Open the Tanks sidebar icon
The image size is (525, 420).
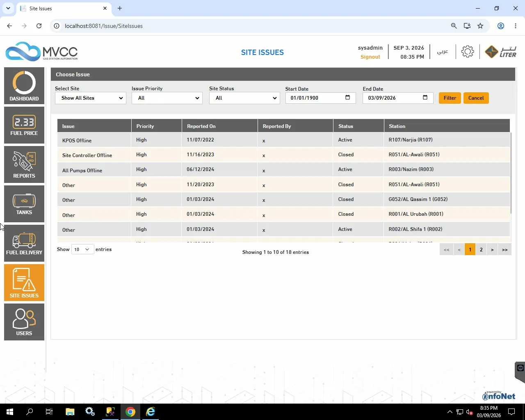[x=24, y=204]
